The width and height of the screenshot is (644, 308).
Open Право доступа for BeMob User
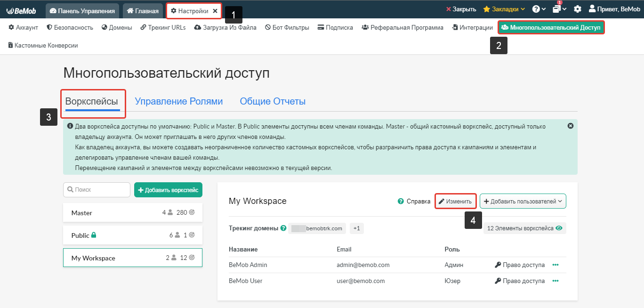[520, 281]
